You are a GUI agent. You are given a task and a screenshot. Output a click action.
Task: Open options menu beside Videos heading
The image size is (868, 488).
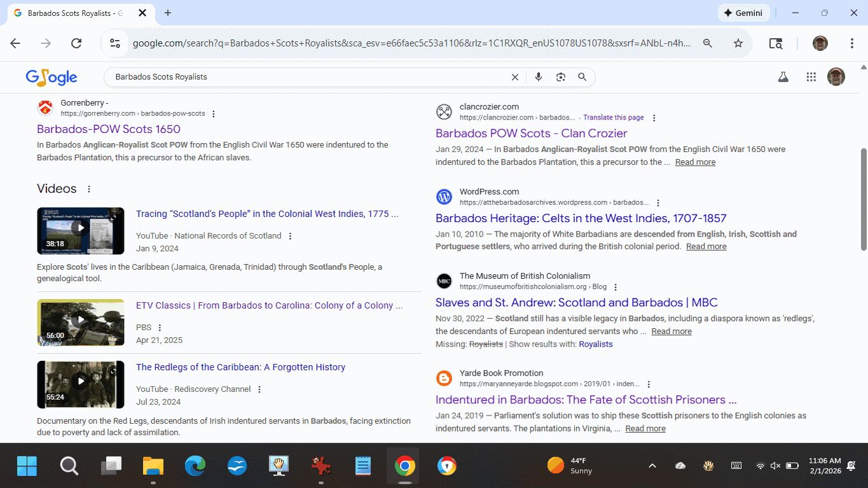89,189
